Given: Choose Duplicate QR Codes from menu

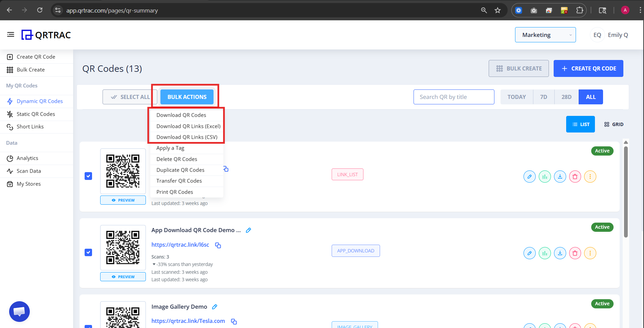Looking at the screenshot, I should (180, 170).
